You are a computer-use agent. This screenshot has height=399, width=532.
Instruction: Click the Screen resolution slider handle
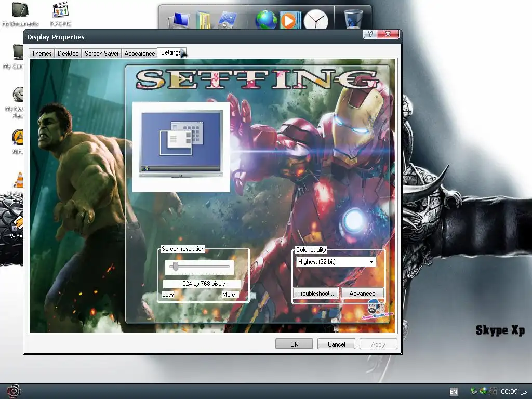click(176, 266)
